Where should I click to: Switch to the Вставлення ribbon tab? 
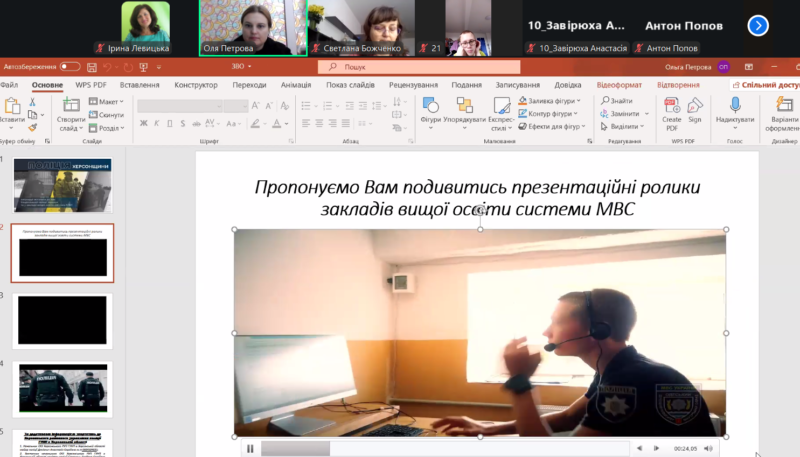(x=139, y=85)
